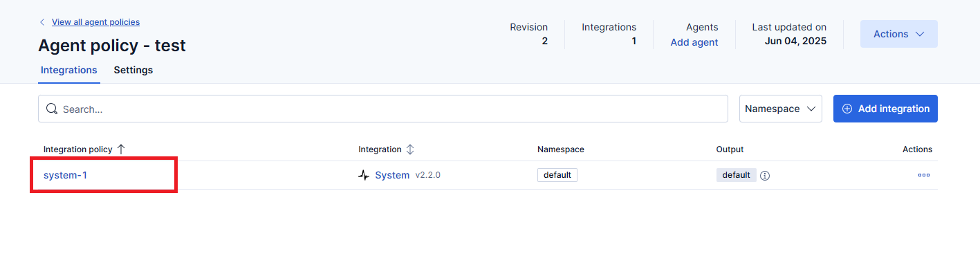Click into the Search input field
This screenshot has height=274, width=980.
383,109
